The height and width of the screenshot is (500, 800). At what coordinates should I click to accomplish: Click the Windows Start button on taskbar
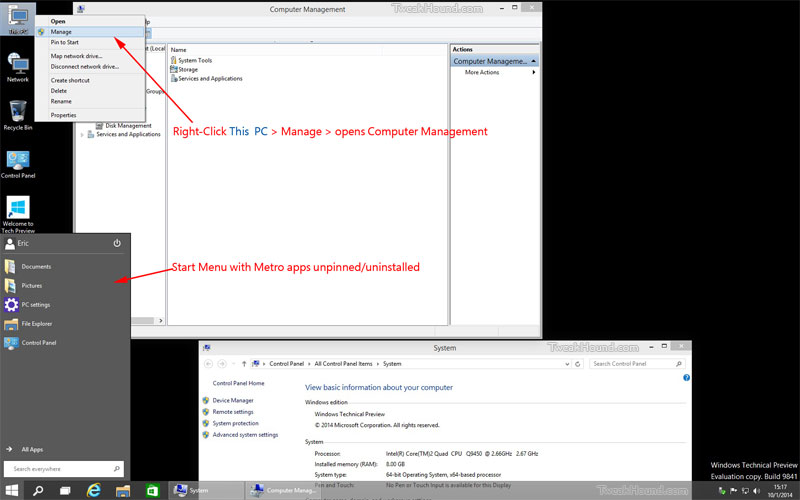pos(11,491)
